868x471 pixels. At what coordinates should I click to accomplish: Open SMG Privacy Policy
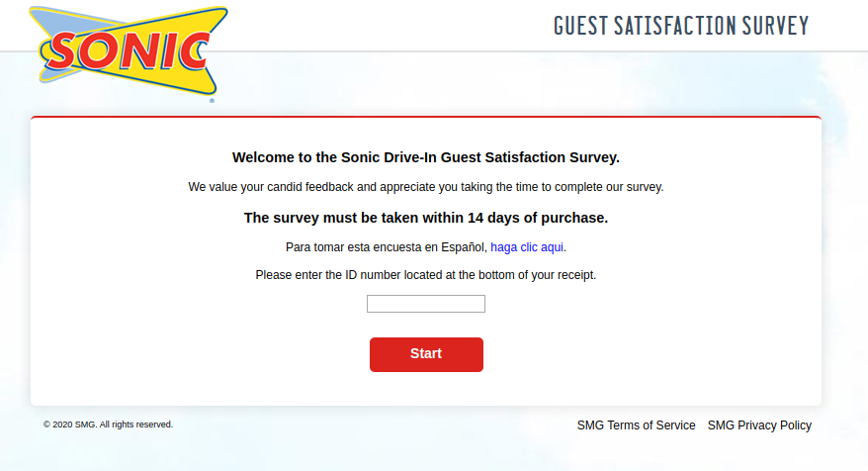(x=759, y=425)
